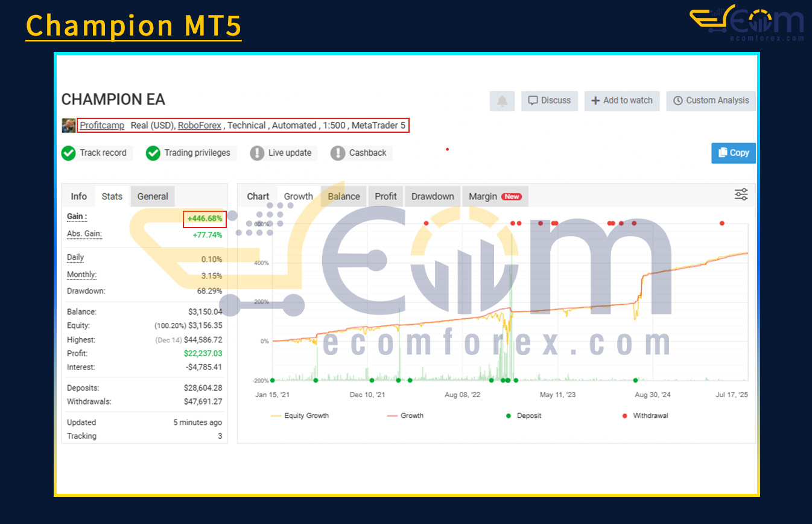This screenshot has width=812, height=524.
Task: Click the $44,586.72 highest value
Action: pyautogui.click(x=203, y=340)
